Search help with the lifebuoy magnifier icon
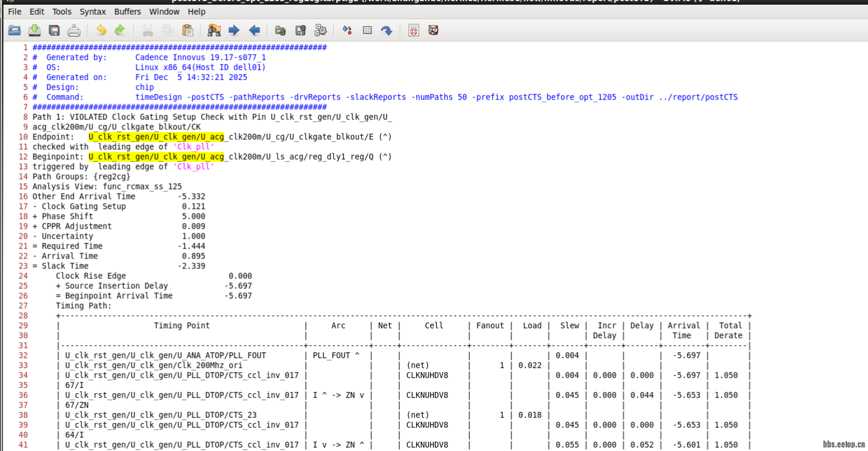 click(x=433, y=30)
